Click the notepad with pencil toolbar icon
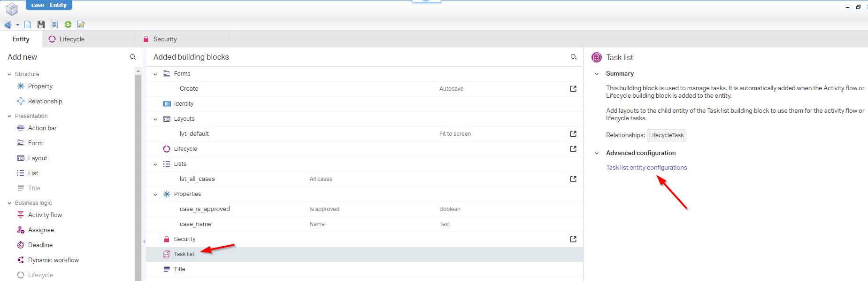The image size is (868, 281). [x=81, y=24]
